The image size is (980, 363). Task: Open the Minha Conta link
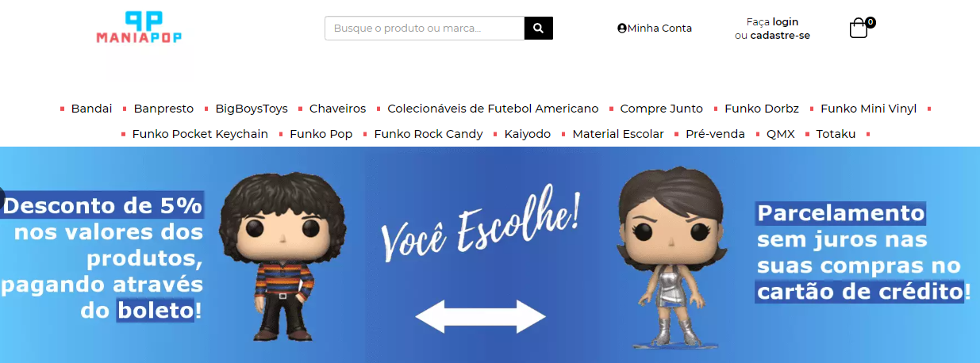click(x=659, y=28)
